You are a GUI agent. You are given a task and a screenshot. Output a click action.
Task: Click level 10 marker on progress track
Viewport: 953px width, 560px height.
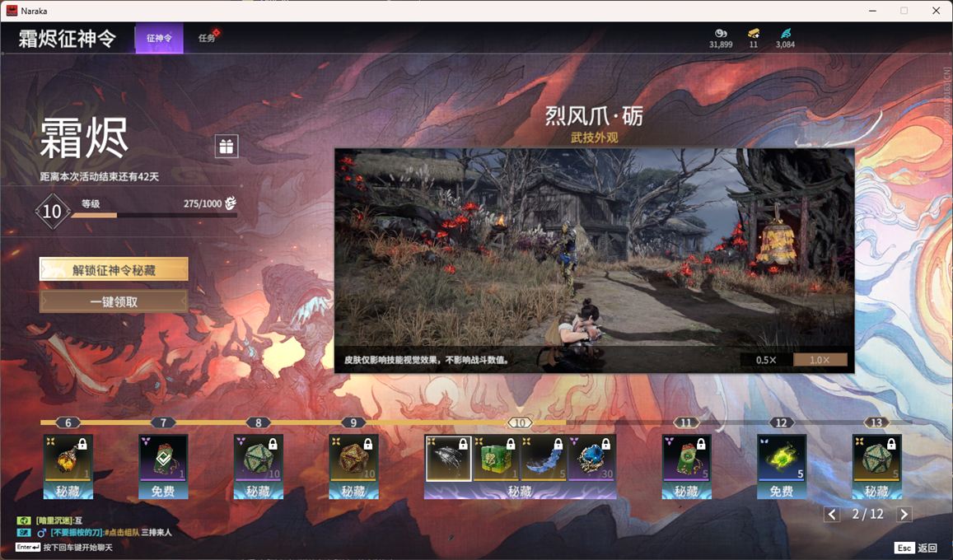[520, 422]
